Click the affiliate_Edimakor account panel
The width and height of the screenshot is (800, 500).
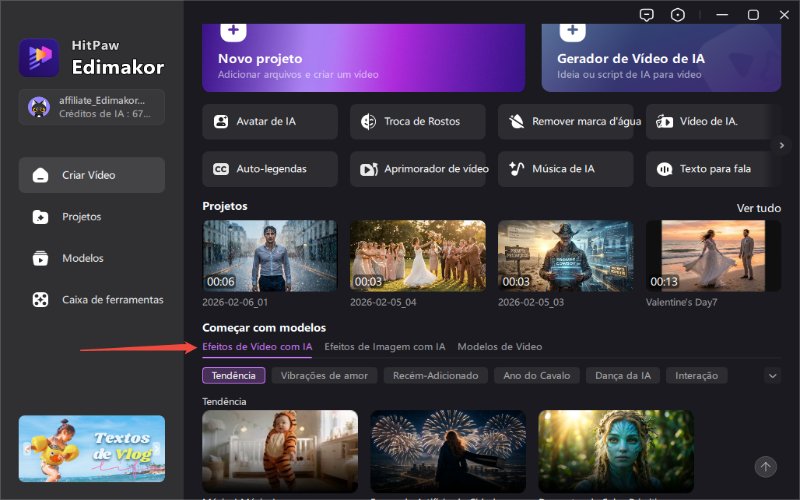[x=92, y=107]
